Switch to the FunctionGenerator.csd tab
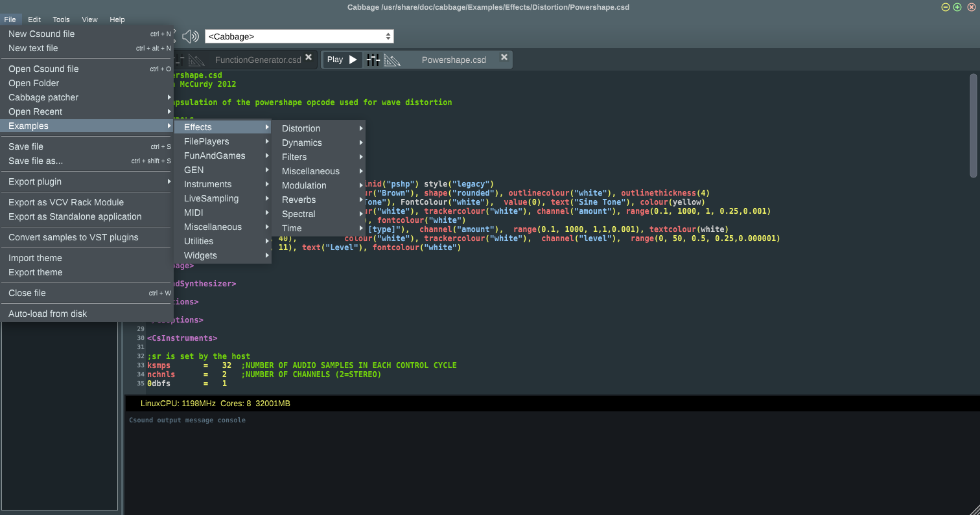The height and width of the screenshot is (515, 980). 257,60
